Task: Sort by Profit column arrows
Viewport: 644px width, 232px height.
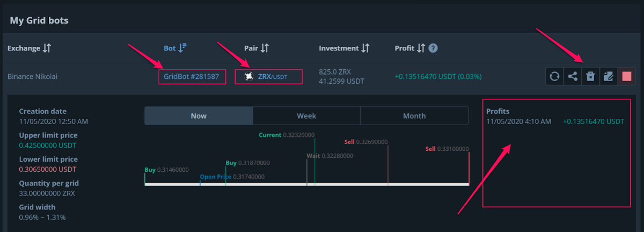Action: [421, 48]
